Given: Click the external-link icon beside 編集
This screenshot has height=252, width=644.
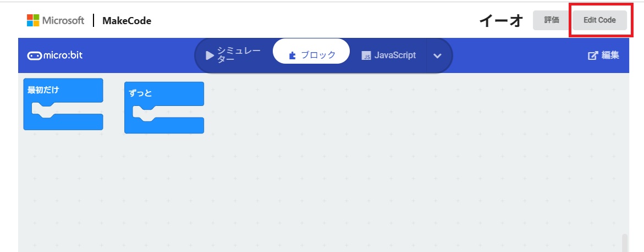Looking at the screenshot, I should [x=593, y=55].
